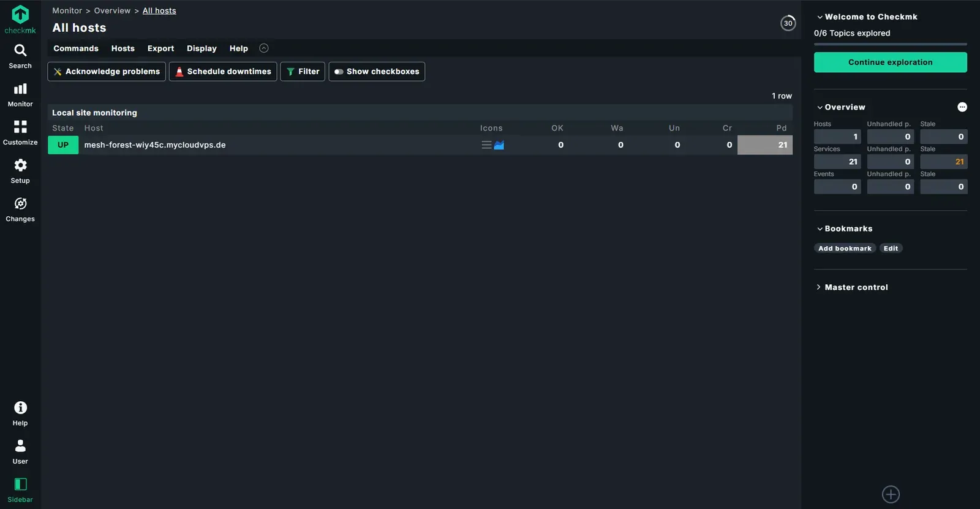Click the Monitor breadcrumb

pyautogui.click(x=67, y=11)
